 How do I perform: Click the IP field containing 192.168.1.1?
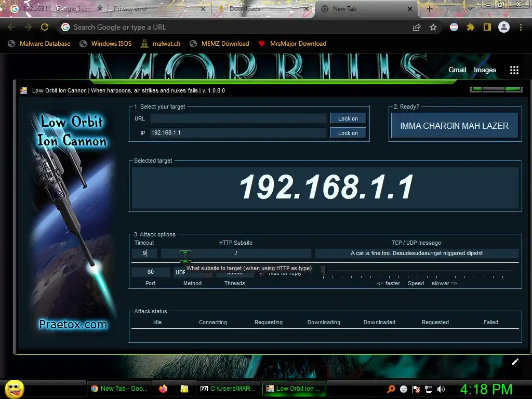point(238,132)
